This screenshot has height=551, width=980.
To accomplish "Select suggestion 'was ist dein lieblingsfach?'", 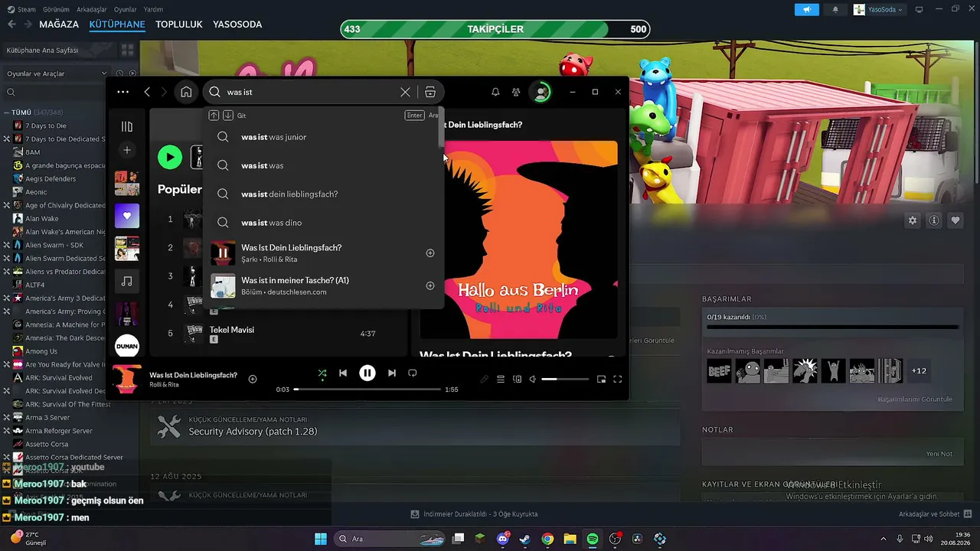I will click(x=323, y=194).
